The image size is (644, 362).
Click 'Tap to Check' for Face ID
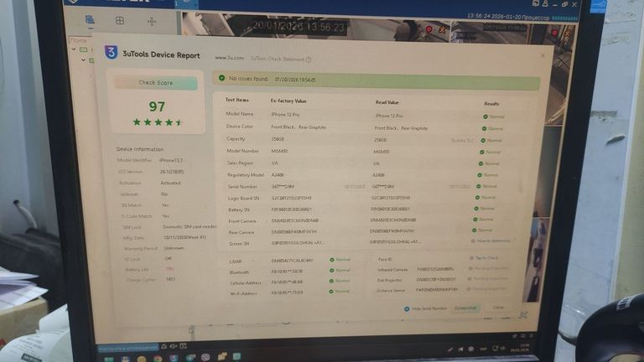[487, 259]
